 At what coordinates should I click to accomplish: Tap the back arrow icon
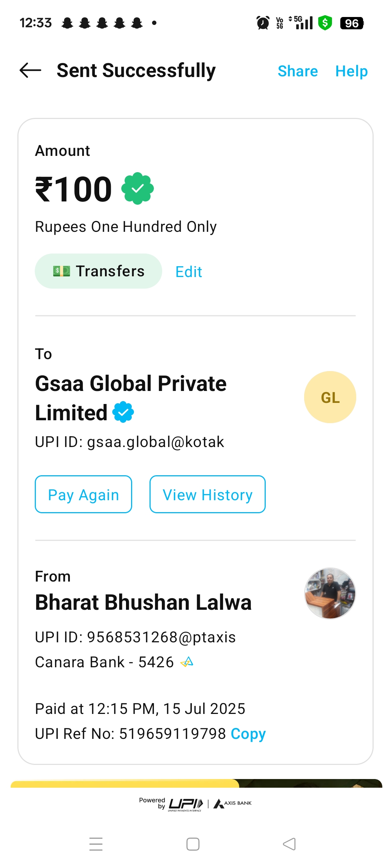click(x=30, y=70)
